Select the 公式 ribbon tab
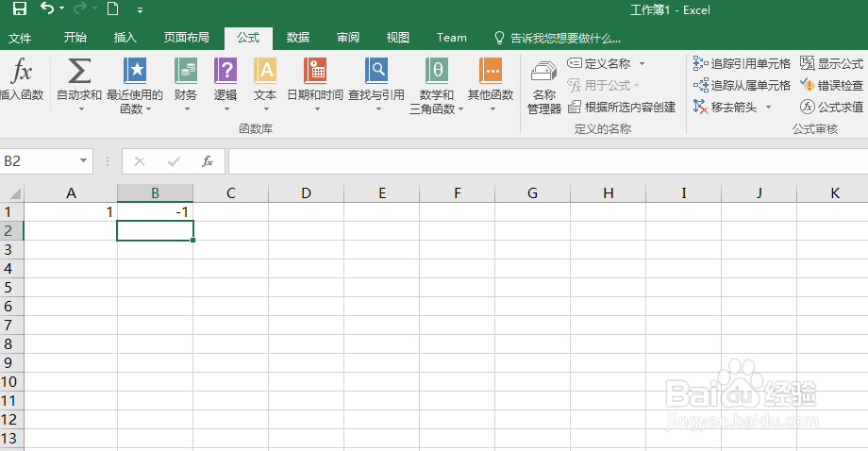This screenshot has width=868, height=451. click(248, 38)
